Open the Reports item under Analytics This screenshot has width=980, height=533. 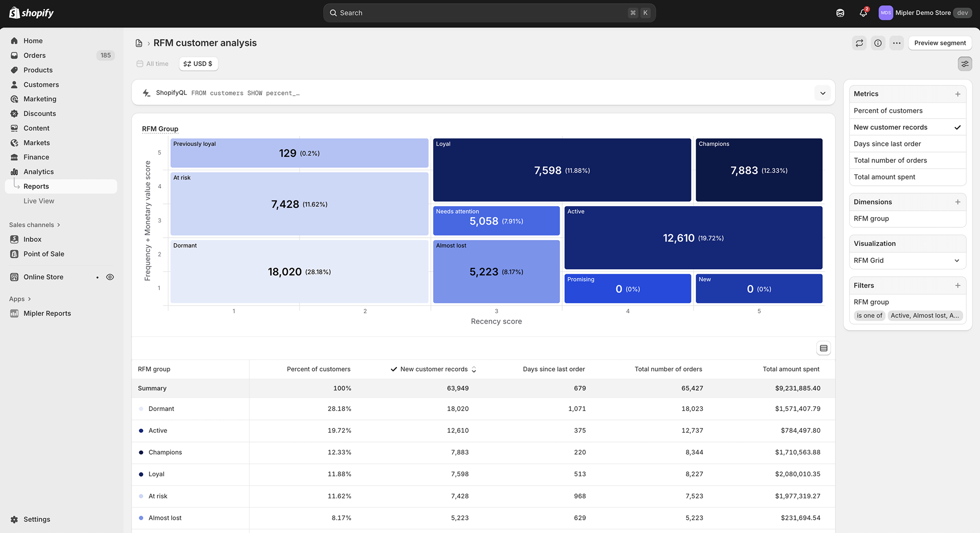(x=36, y=186)
